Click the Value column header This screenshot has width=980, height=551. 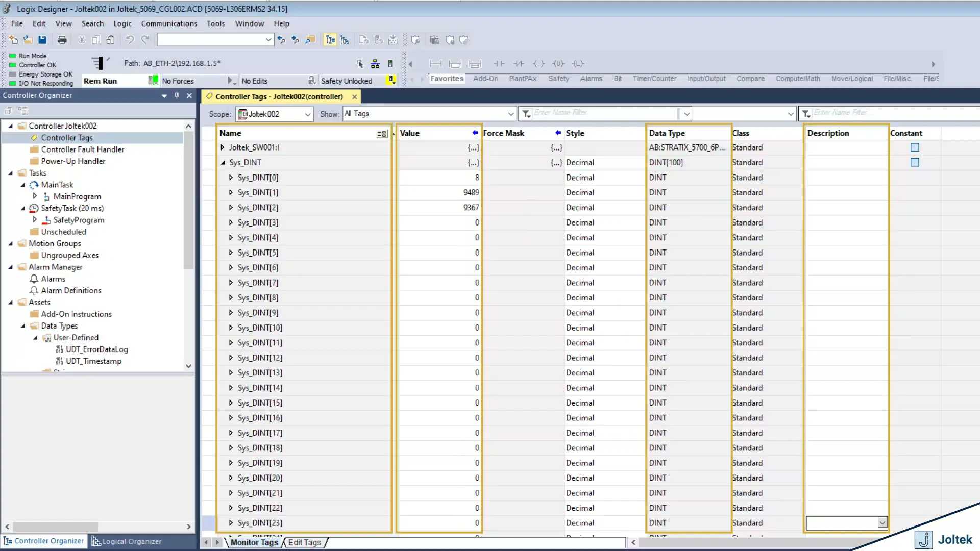[439, 133]
